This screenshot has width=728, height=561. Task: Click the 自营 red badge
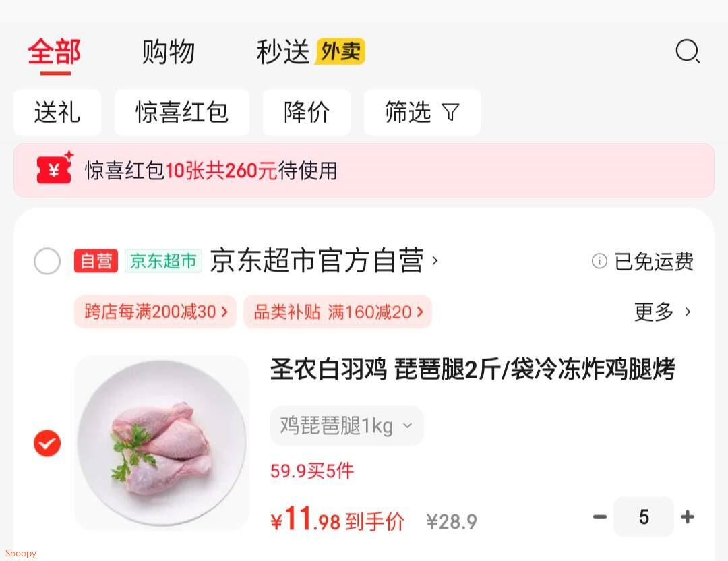pyautogui.click(x=96, y=261)
